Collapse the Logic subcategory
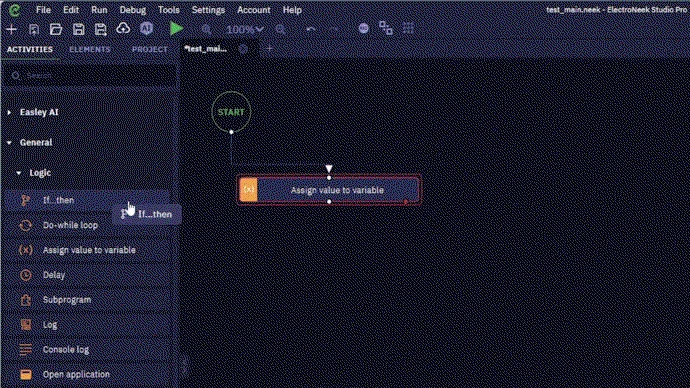This screenshot has width=690, height=388. click(x=18, y=173)
